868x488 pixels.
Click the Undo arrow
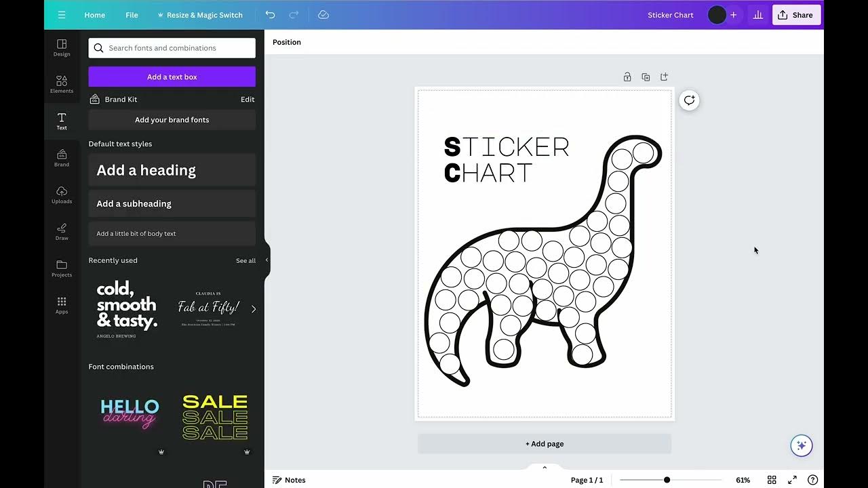tap(270, 15)
